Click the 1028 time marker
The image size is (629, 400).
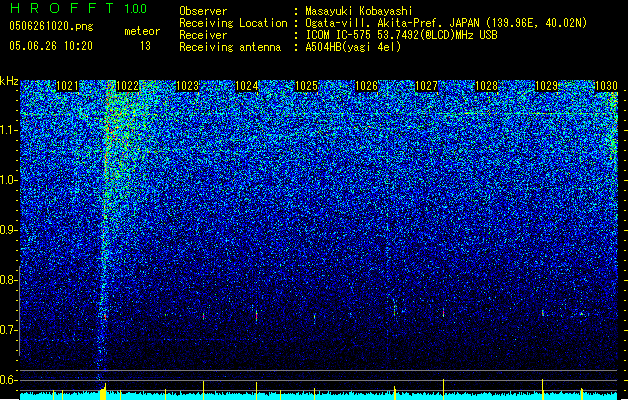(x=486, y=86)
